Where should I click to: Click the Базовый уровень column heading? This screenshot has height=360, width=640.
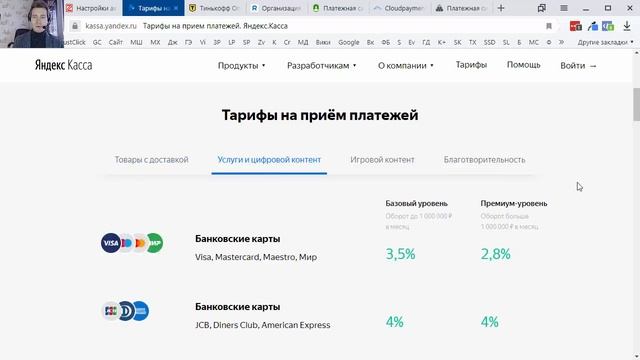click(x=416, y=203)
